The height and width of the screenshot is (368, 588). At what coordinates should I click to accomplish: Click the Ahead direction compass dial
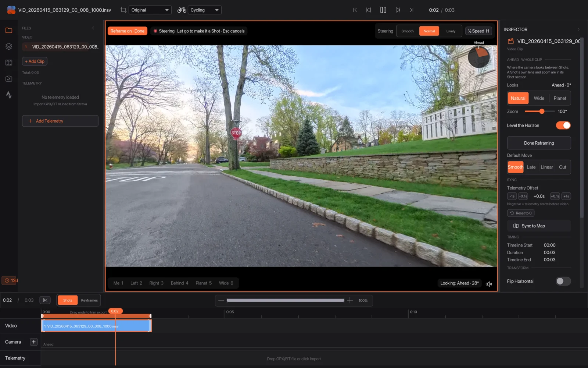[478, 57]
